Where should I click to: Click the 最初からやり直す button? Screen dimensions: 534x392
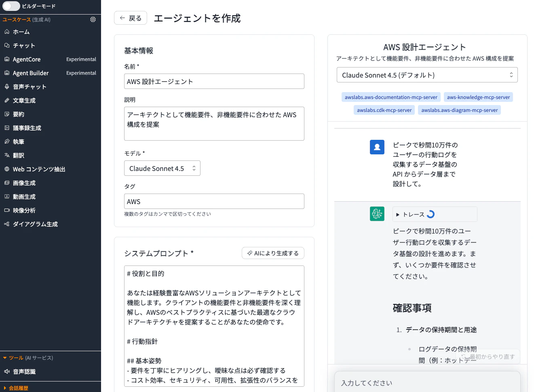coord(488,357)
